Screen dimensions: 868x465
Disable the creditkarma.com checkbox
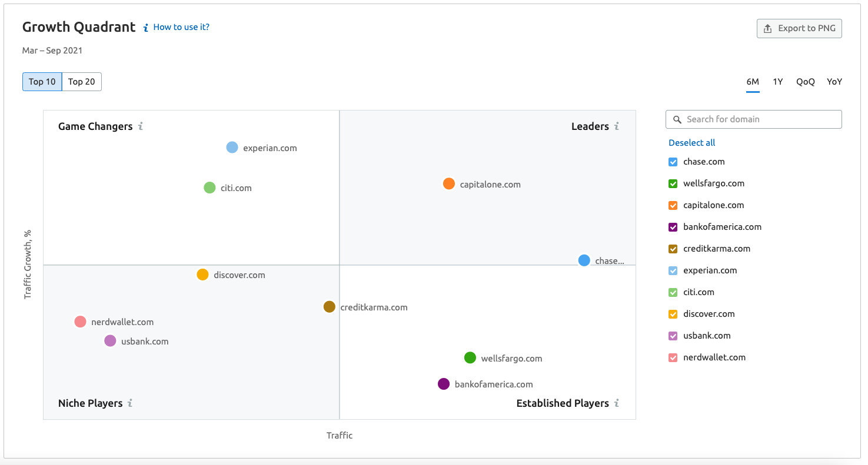(x=673, y=249)
